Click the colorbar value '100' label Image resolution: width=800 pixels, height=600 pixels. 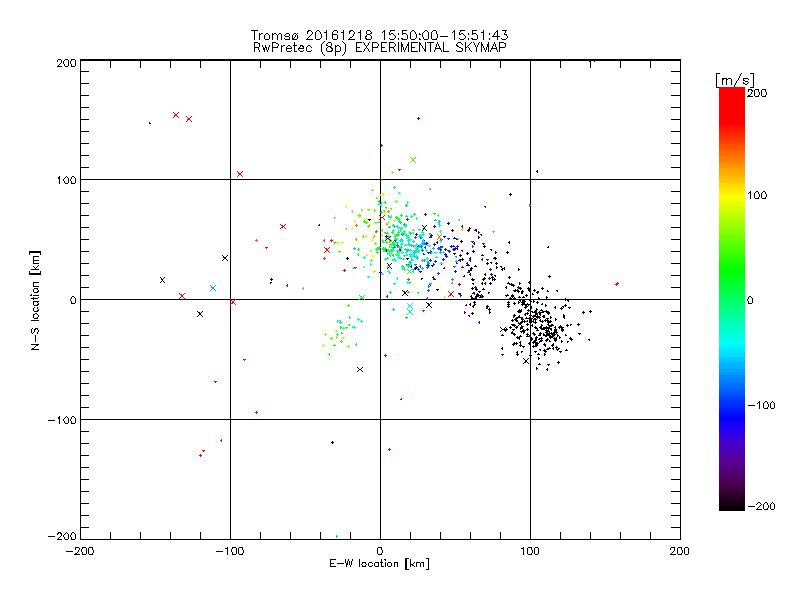coord(757,195)
